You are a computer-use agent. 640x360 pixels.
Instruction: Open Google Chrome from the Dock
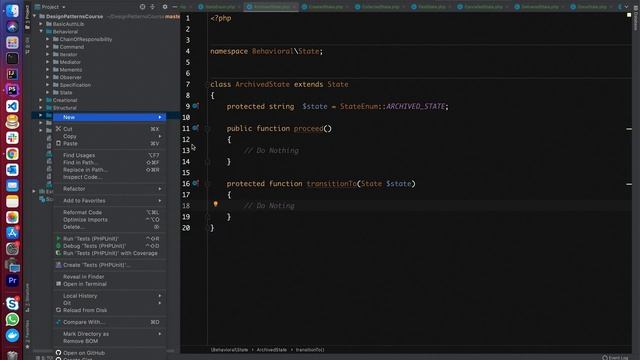[x=12, y=154]
